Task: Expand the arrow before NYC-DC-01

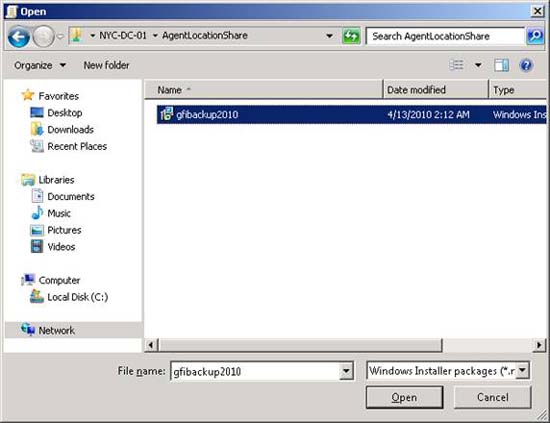Action: [x=93, y=36]
